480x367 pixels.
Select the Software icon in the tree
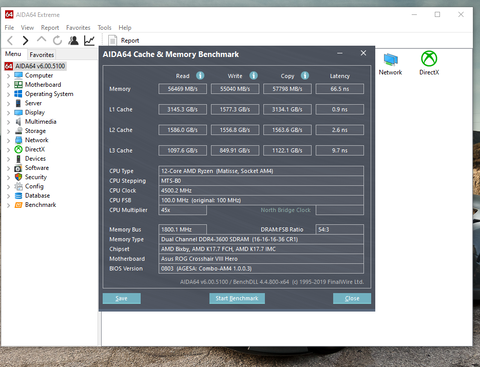(x=18, y=168)
